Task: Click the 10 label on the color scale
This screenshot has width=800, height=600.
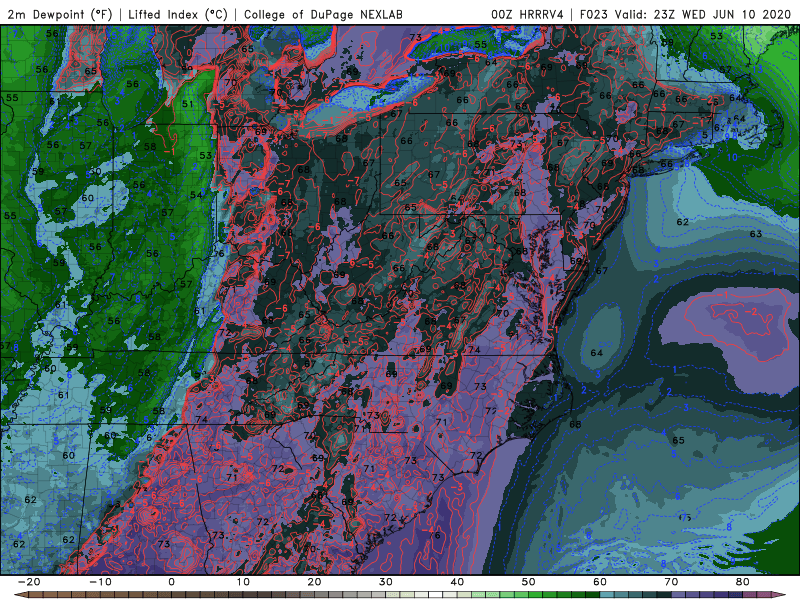Action: click(243, 582)
